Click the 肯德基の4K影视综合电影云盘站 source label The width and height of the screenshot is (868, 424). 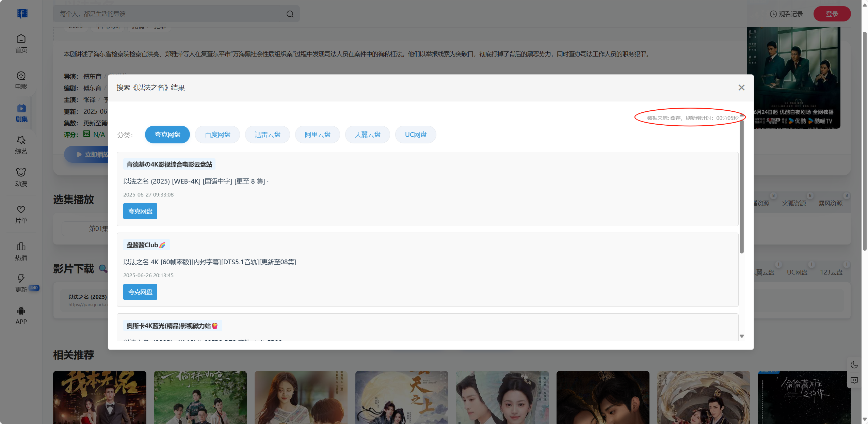coord(169,164)
